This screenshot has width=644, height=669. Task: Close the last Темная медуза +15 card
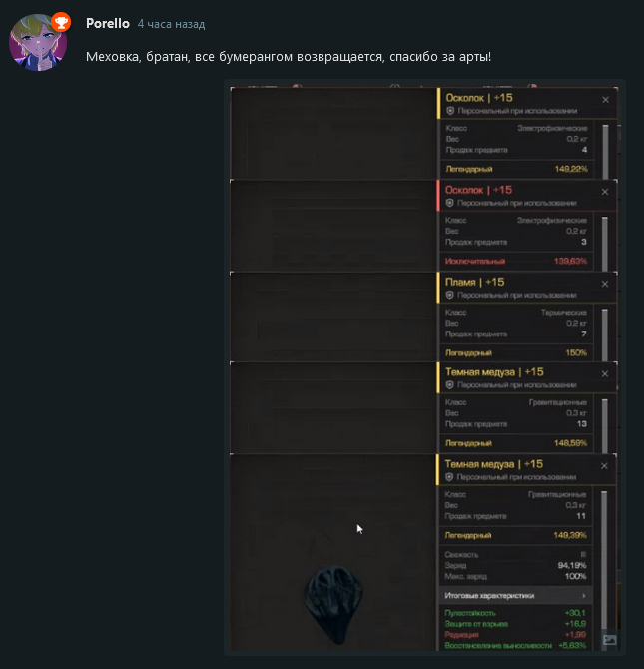[x=604, y=466]
